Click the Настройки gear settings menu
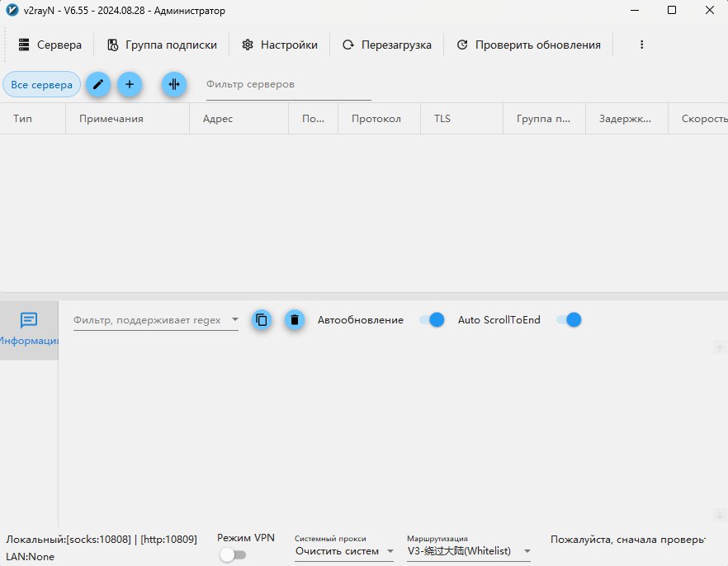728x566 pixels. (x=280, y=45)
